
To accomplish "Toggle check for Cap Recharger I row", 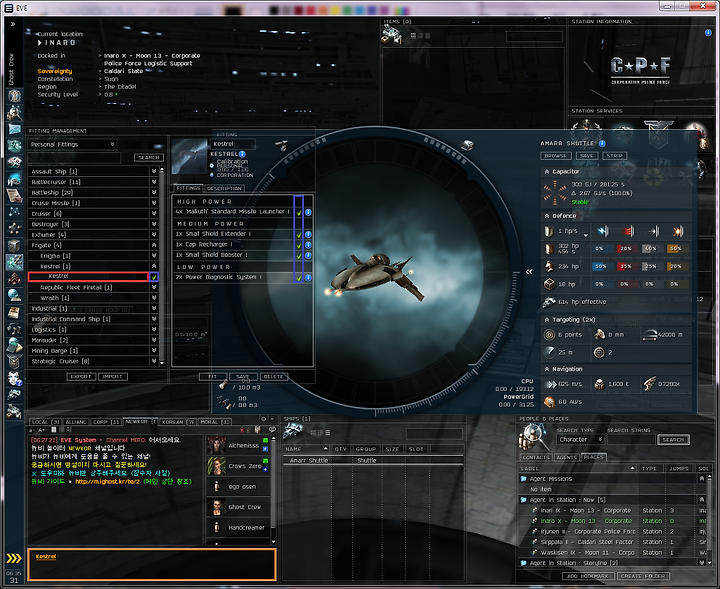I will (299, 245).
